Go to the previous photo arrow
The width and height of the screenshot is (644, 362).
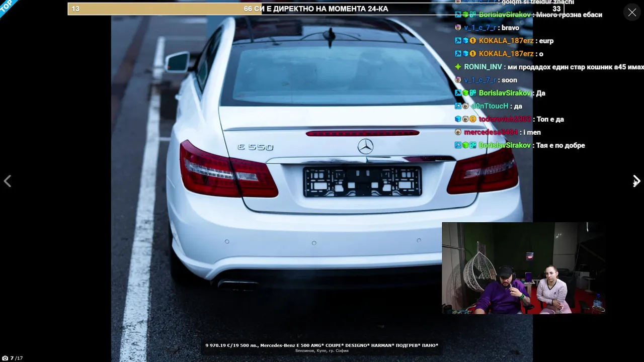(7, 181)
